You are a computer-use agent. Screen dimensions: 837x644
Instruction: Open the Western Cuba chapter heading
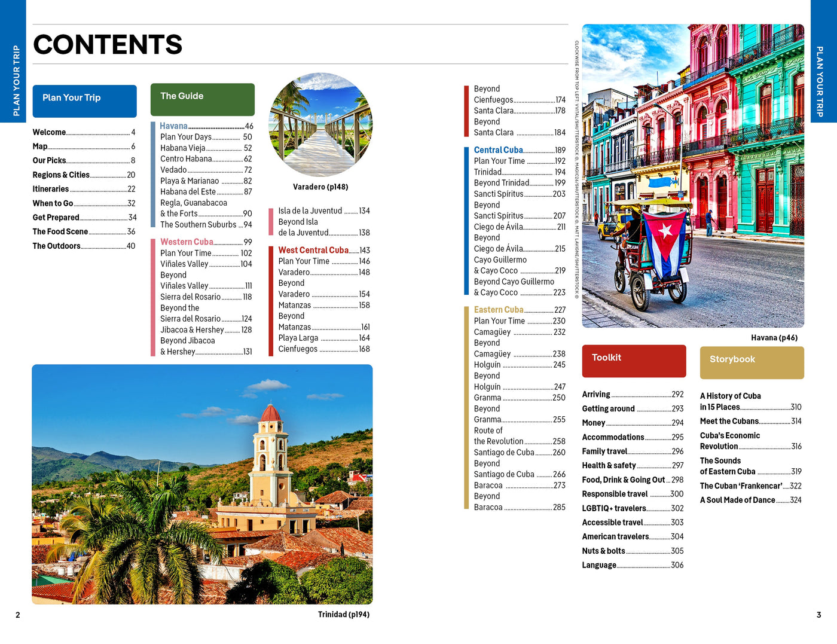[x=186, y=242]
